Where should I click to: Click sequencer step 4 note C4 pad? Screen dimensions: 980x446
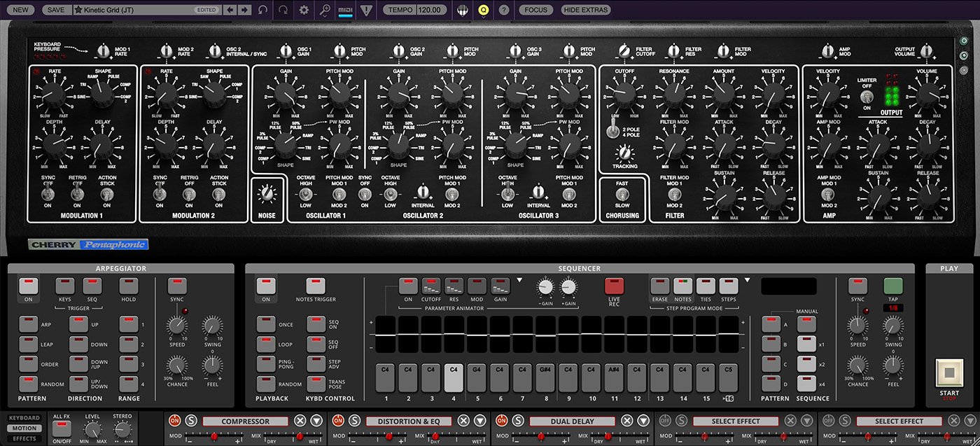[x=454, y=377]
